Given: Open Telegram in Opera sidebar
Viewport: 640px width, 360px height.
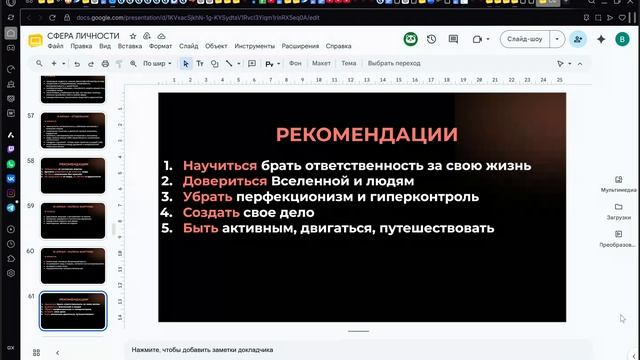Looking at the screenshot, I should 11,208.
